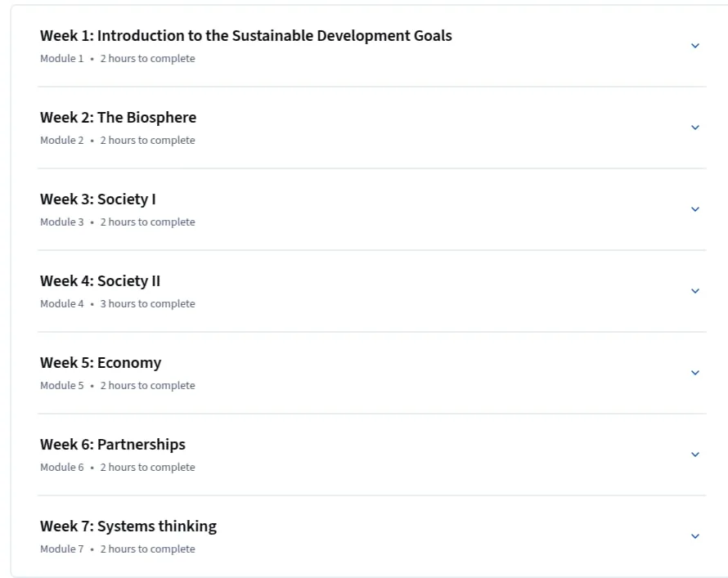Expand Week 5 Economy using its chevron
The width and height of the screenshot is (728, 578).
695,373
